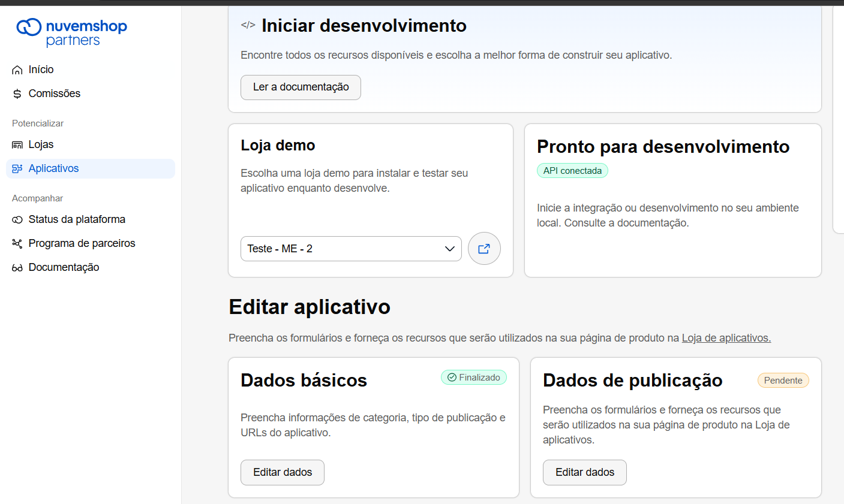Viewport: 844px width, 504px height.
Task: Click the Pronto para desenvolvimento heading
Action: 663,147
